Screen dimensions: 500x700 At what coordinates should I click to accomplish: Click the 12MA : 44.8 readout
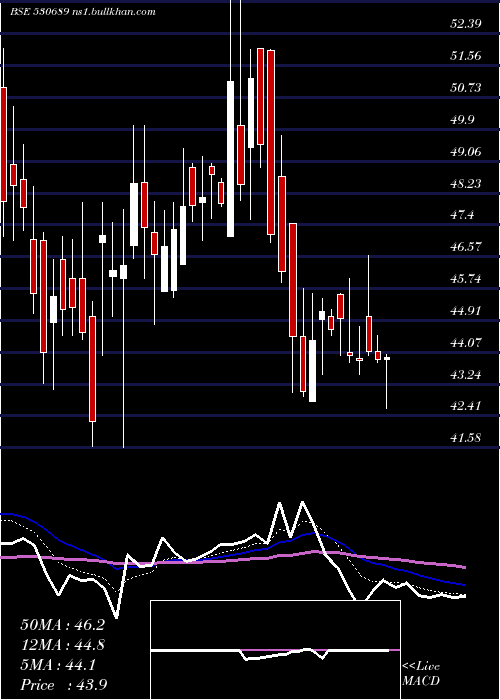click(62, 645)
